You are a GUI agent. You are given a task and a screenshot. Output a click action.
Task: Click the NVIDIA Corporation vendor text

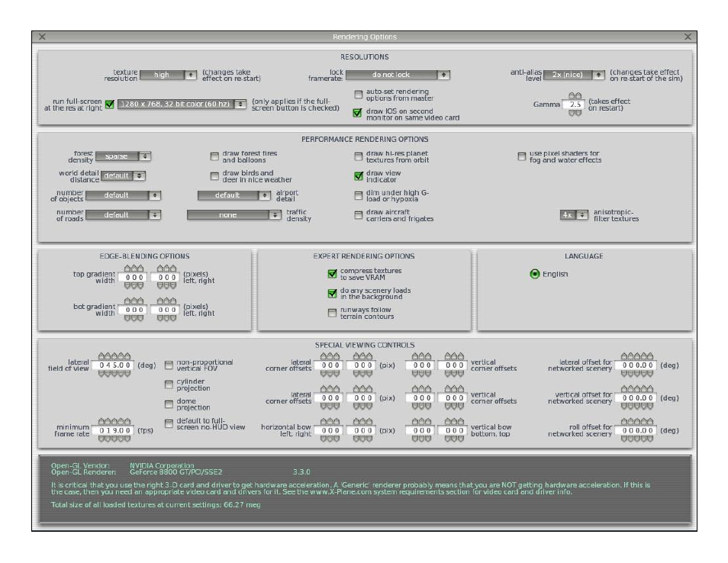[162, 465]
